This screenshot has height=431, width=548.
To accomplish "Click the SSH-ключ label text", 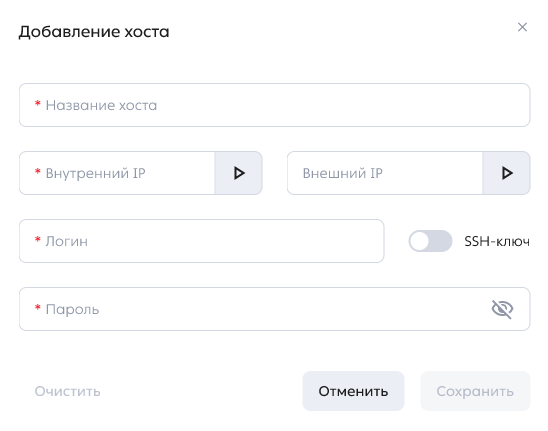I will click(x=497, y=241).
